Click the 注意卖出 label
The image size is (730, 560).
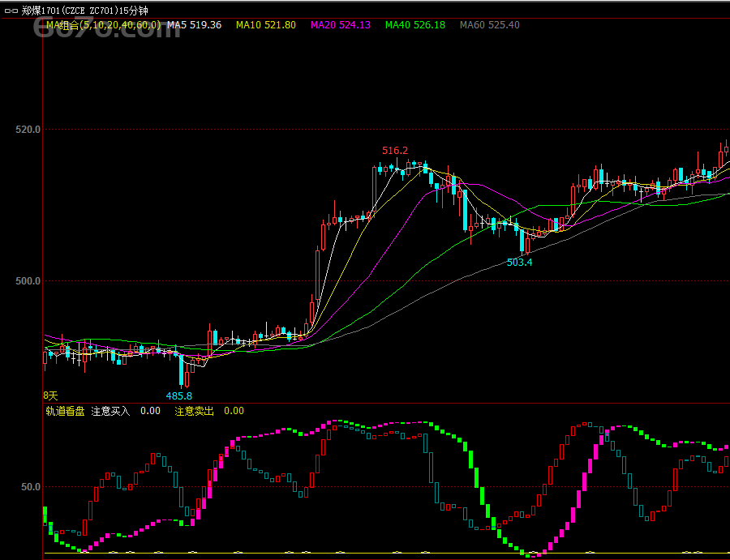click(x=194, y=411)
